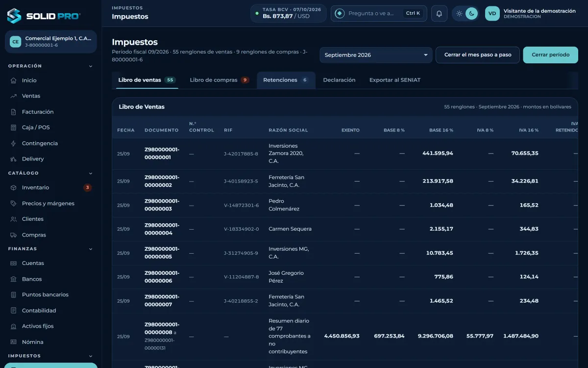Screen dimensions: 588x368
Task: Click the Tasa BCV exchange rate indicator
Action: [x=289, y=13]
